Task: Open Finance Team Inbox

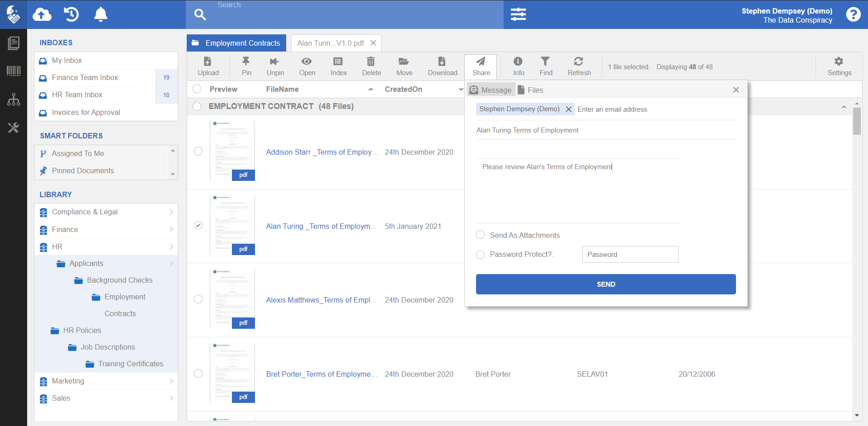Action: (x=106, y=78)
